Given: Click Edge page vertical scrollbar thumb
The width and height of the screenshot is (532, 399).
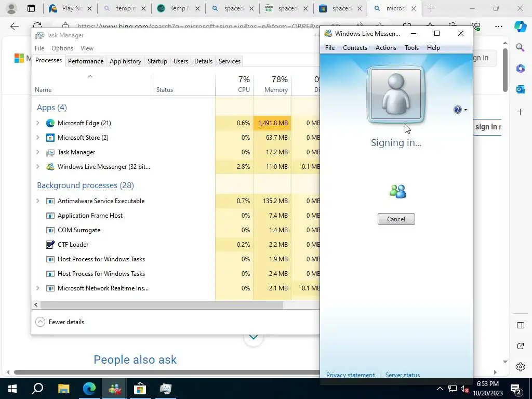Looking at the screenshot, I should click(505, 70).
